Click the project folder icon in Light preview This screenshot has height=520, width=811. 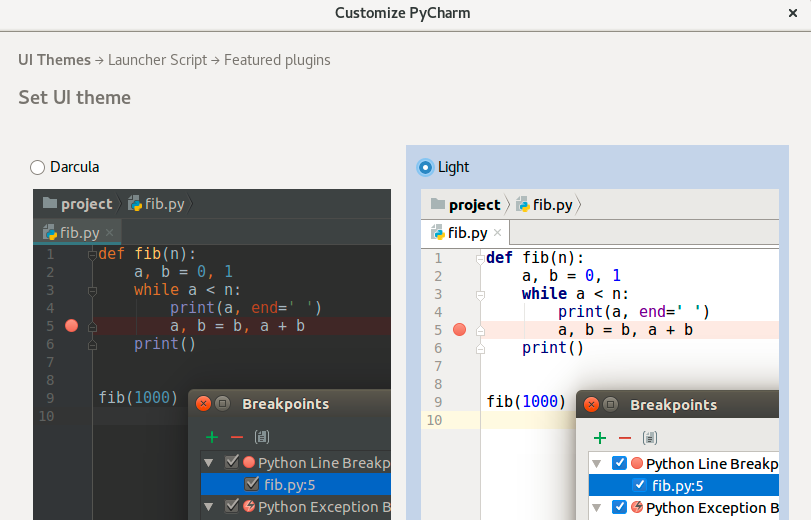click(x=438, y=204)
